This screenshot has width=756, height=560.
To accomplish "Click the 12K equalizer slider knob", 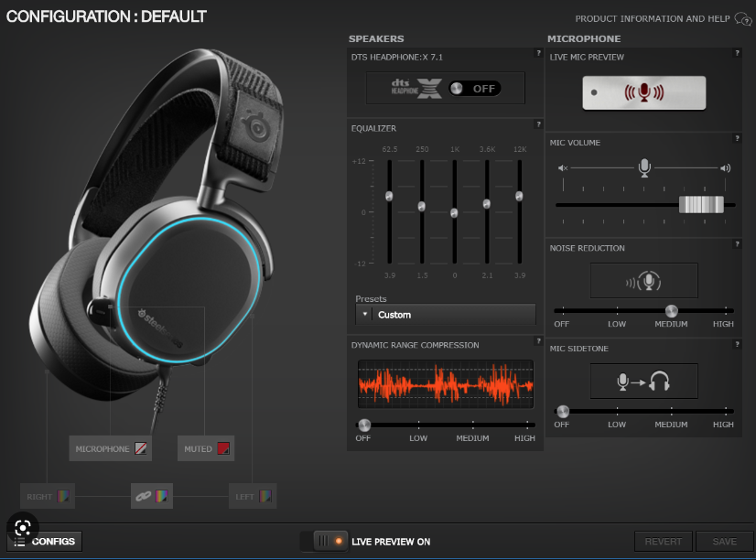I will pyautogui.click(x=519, y=196).
